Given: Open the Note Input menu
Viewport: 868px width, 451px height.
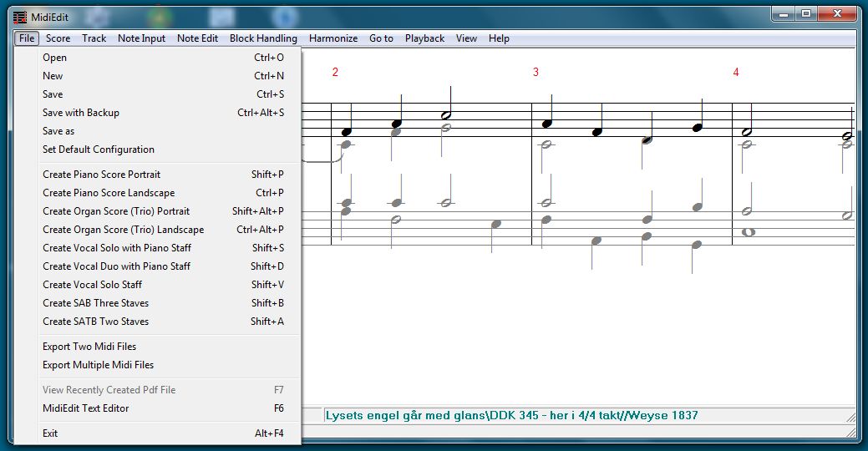Looking at the screenshot, I should click(x=142, y=38).
